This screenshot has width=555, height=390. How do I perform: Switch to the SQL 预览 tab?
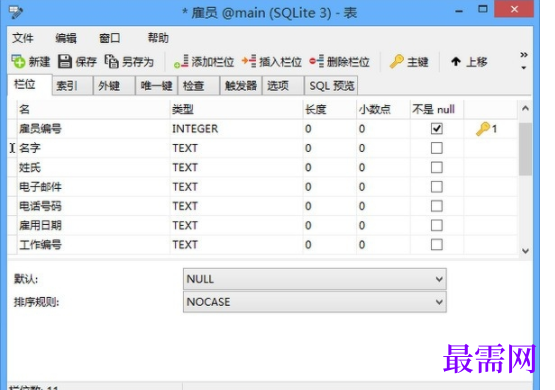(331, 86)
